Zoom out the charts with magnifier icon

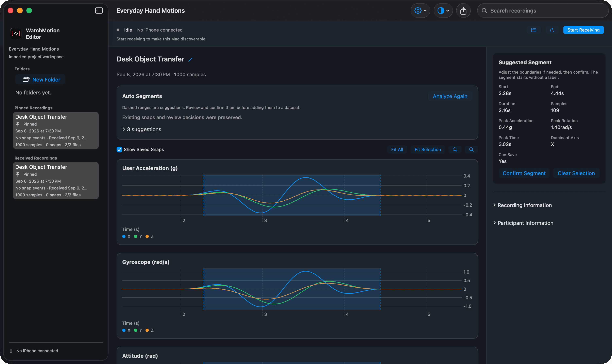455,149
